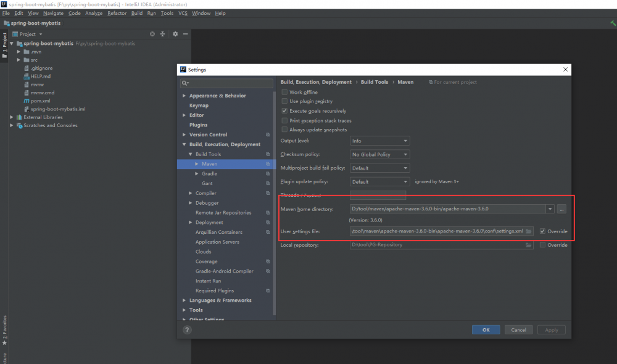The height and width of the screenshot is (364, 617).
Task: Collapse Build, Execution, Deployment node
Action: 184,144
